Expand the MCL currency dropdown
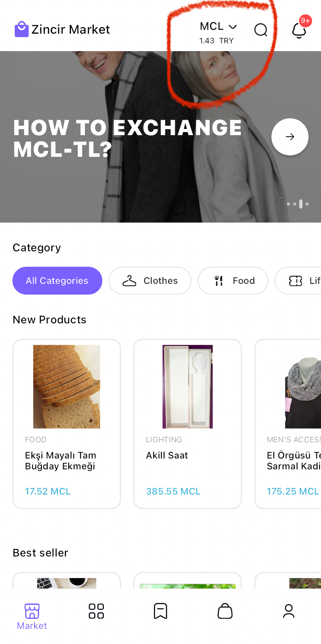 218,26
